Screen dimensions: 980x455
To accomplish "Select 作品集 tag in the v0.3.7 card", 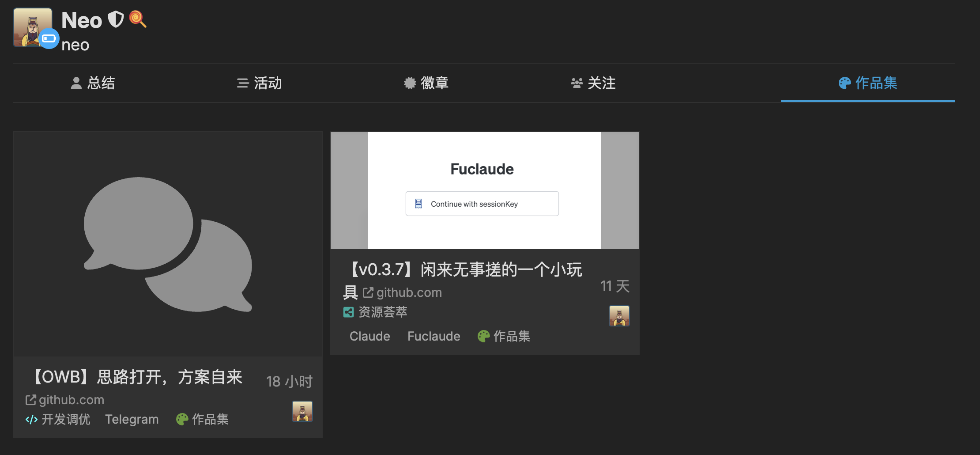I will pyautogui.click(x=504, y=336).
